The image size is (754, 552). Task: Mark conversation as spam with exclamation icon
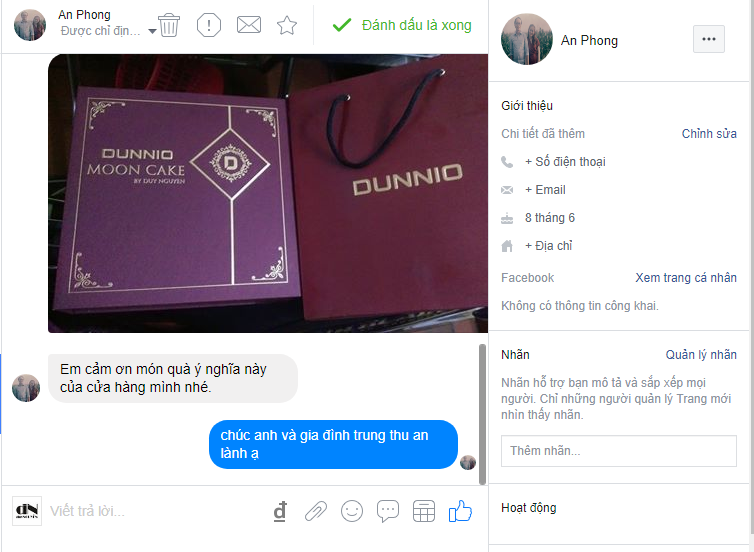tap(209, 25)
